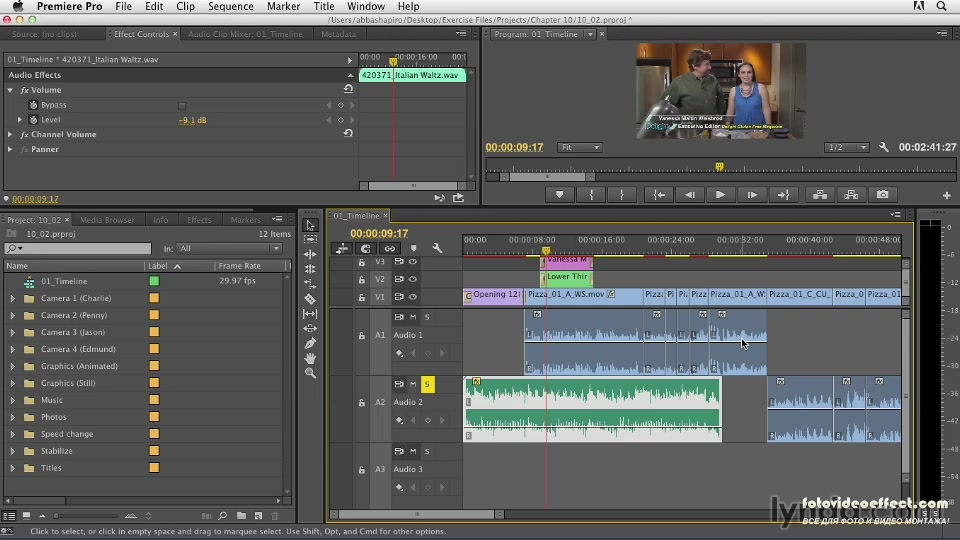
Task: Click the -9.1 dB level value
Action: 192,120
